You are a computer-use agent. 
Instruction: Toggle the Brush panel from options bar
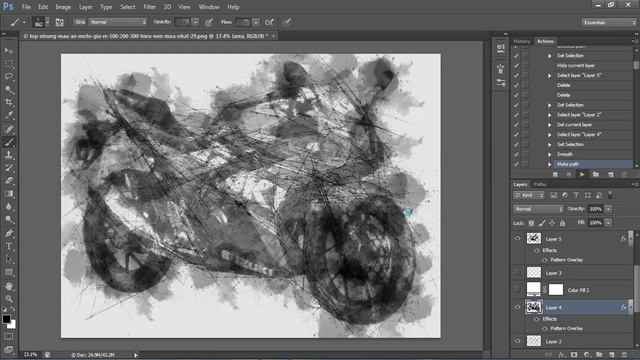coord(60,22)
